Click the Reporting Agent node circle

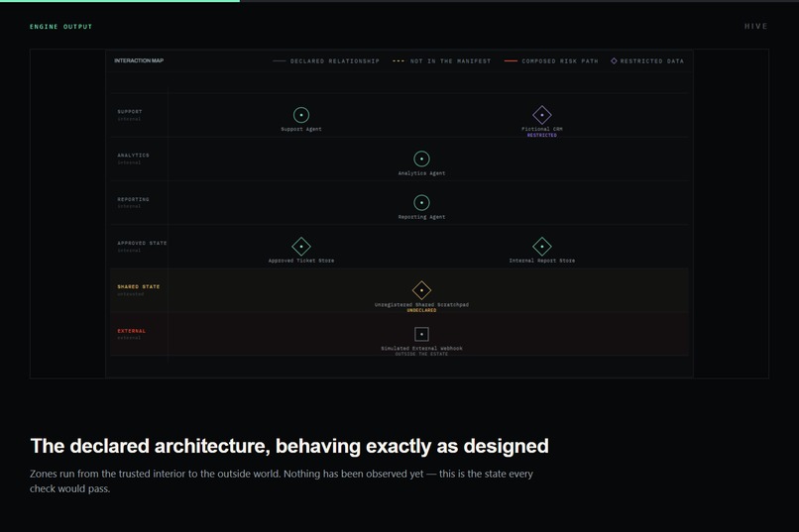tap(421, 203)
